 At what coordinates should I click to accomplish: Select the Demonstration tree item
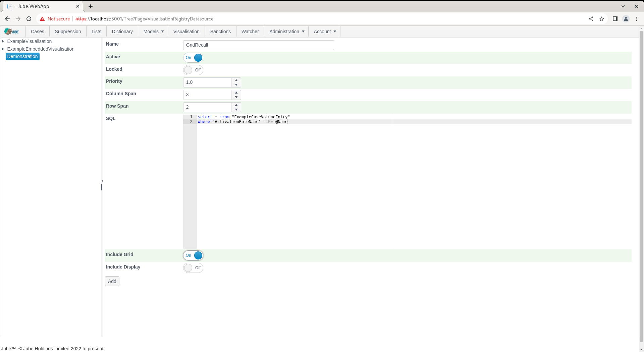tap(22, 56)
